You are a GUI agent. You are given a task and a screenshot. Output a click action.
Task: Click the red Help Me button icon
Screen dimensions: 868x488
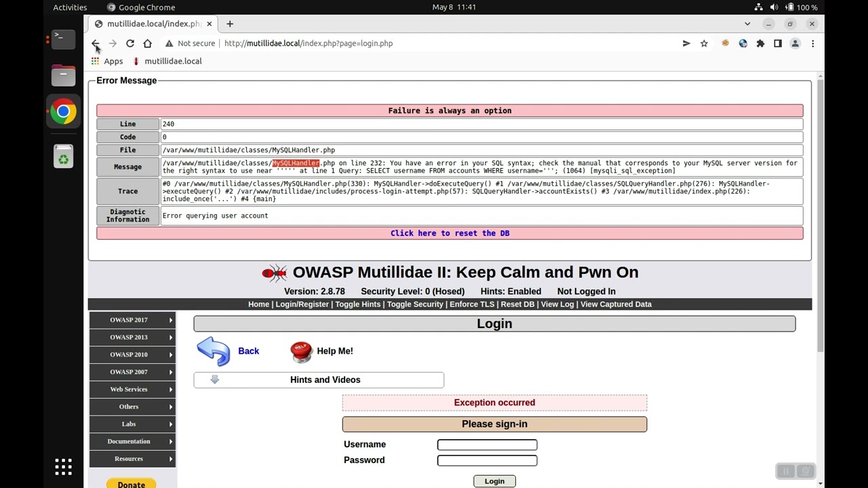(301, 351)
